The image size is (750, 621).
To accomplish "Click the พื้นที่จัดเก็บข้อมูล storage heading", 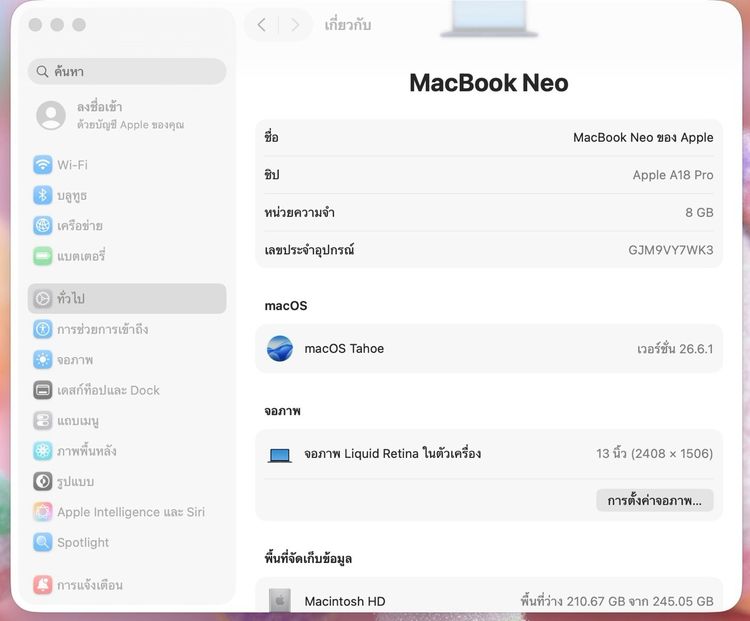I will tap(308, 558).
